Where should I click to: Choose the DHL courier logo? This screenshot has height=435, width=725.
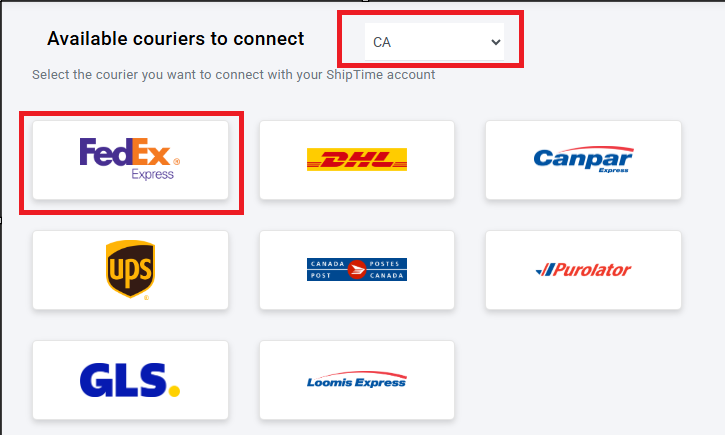(x=356, y=159)
